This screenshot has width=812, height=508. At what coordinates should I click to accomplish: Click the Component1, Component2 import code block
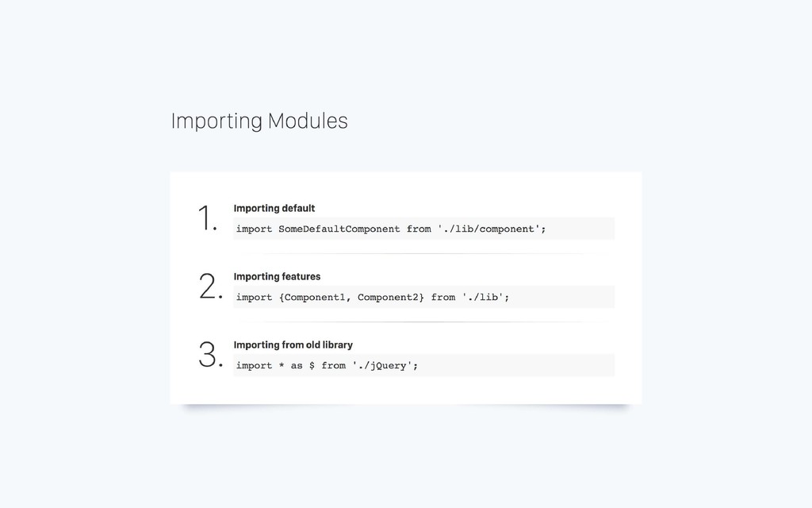[x=423, y=297]
